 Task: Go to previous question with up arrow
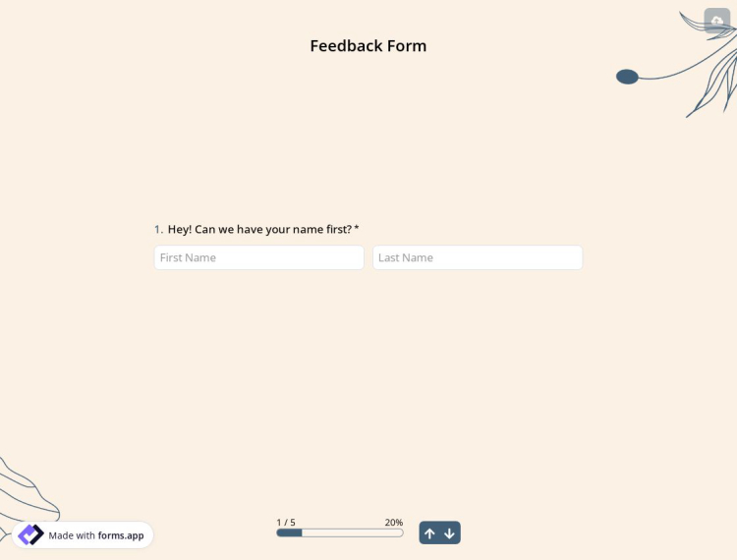pos(429,533)
